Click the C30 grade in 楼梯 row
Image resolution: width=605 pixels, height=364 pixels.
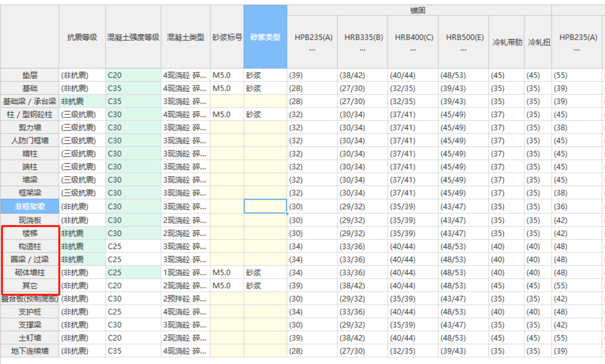point(133,233)
